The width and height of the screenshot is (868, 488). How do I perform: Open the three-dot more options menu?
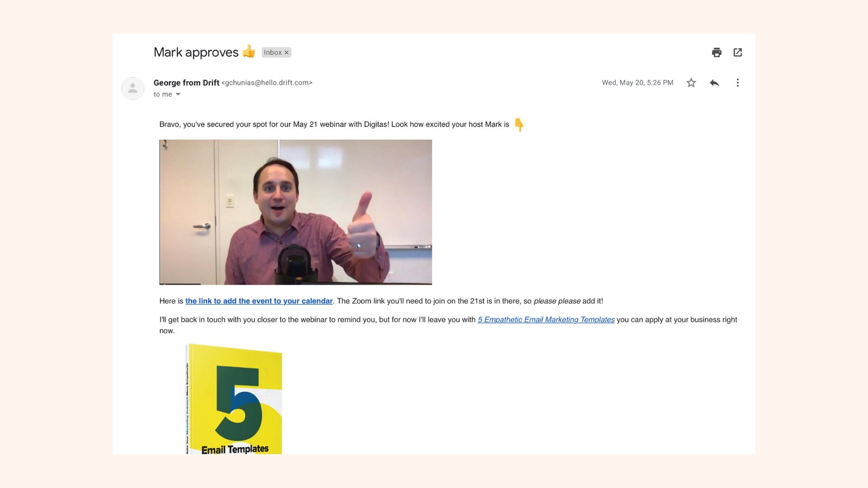click(x=737, y=83)
